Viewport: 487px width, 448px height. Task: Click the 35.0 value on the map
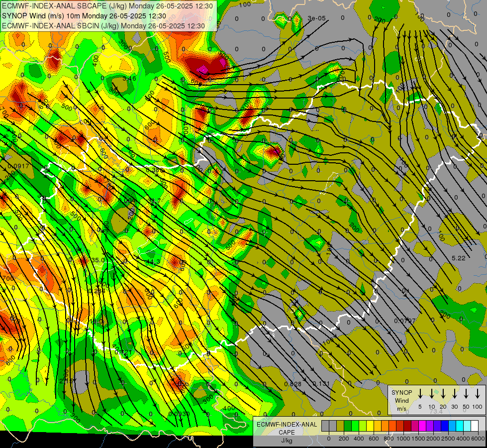[98, 260]
